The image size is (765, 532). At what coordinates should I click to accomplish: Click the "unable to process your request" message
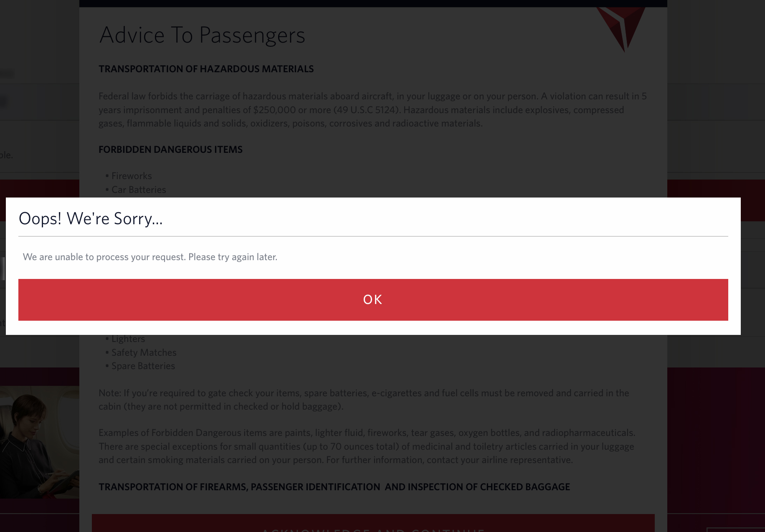tap(150, 257)
